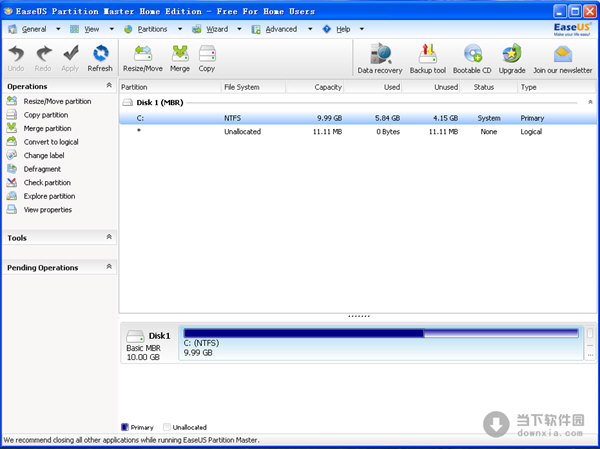600x449 pixels.
Task: Expand the dropdown arrow beside General
Action: pos(58,29)
